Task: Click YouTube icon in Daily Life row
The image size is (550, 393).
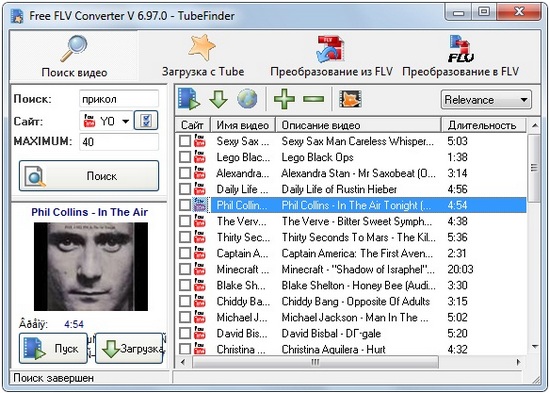Action: (200, 189)
